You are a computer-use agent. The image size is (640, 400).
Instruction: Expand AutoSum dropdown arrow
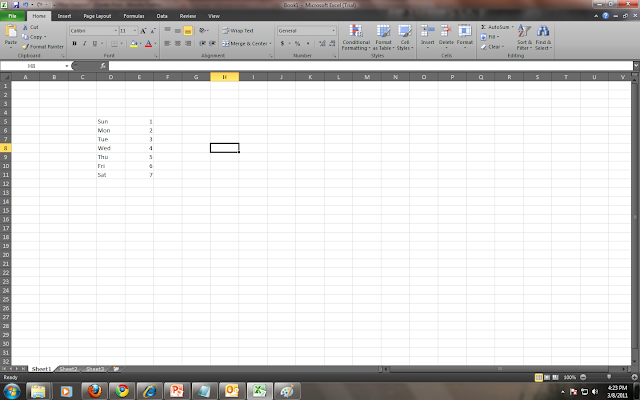513,27
